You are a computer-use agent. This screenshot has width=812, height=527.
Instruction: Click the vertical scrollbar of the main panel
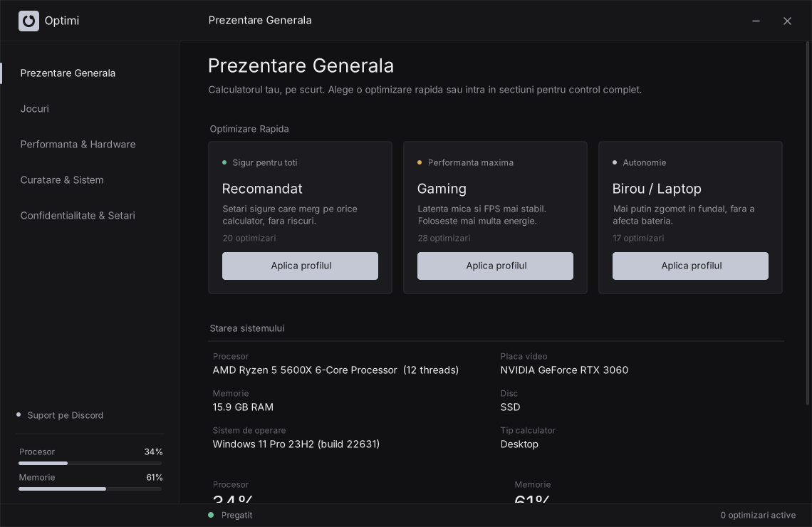pyautogui.click(x=807, y=223)
